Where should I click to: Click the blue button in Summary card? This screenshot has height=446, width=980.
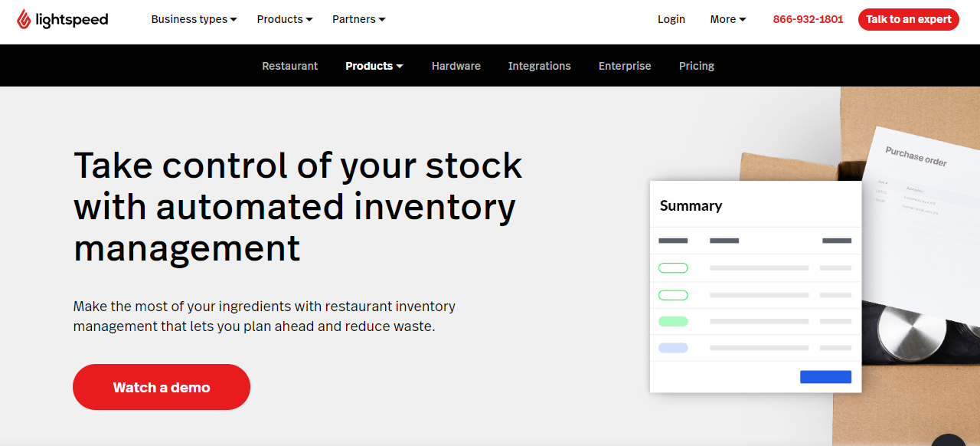coord(825,377)
